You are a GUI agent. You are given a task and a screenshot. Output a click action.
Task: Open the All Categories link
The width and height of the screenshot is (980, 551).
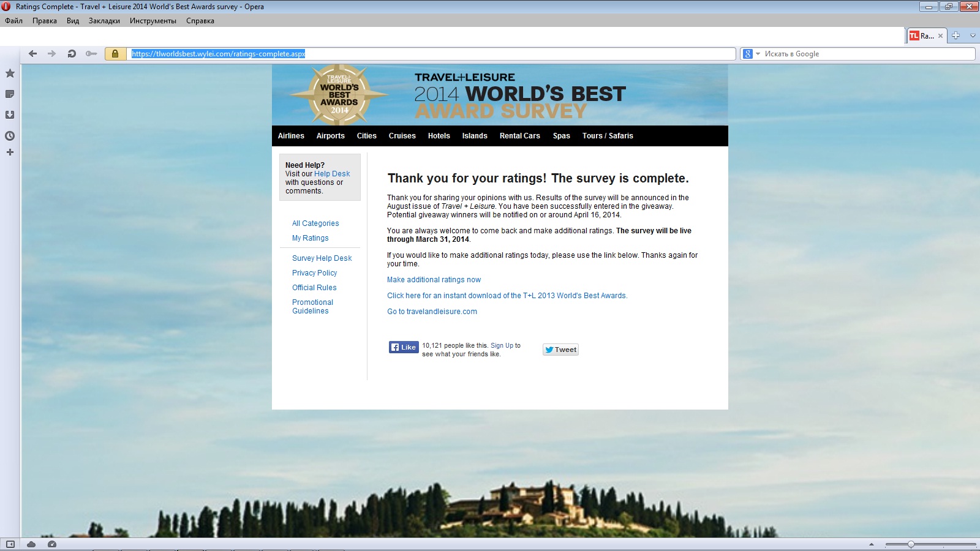315,223
